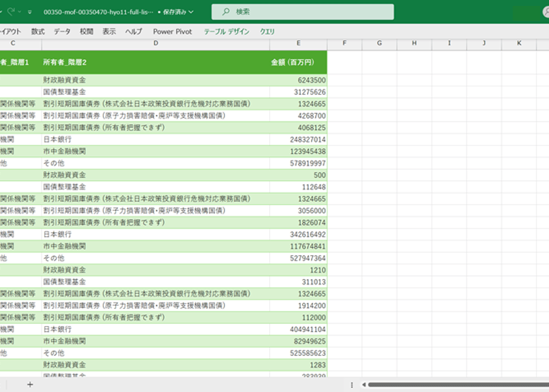The image size is (549, 392).
Task: Select the cell with value 311013
Action: point(298,282)
